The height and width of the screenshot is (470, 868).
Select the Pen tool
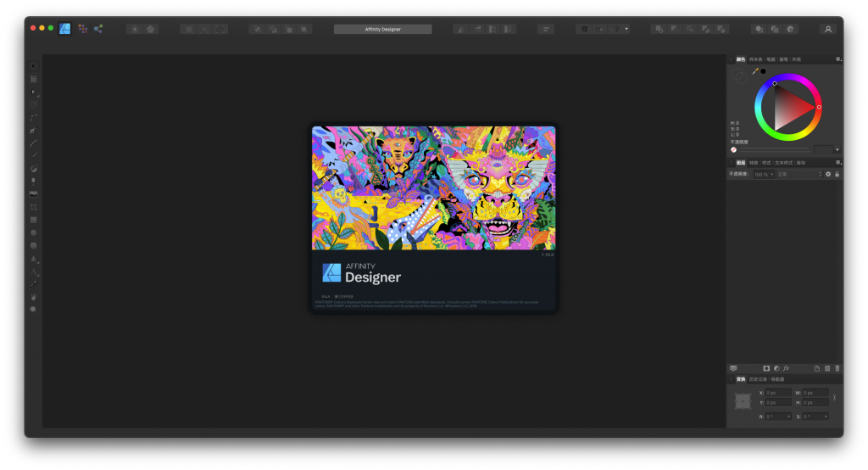pos(33,131)
